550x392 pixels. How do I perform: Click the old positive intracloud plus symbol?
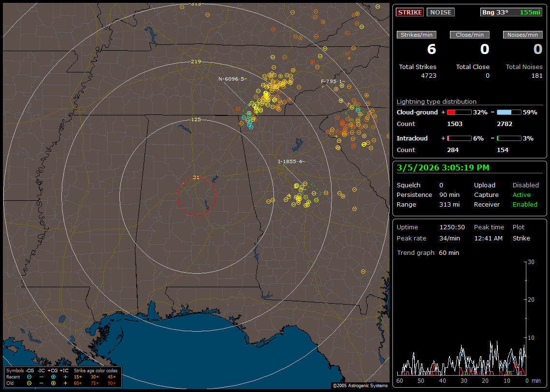click(x=65, y=383)
